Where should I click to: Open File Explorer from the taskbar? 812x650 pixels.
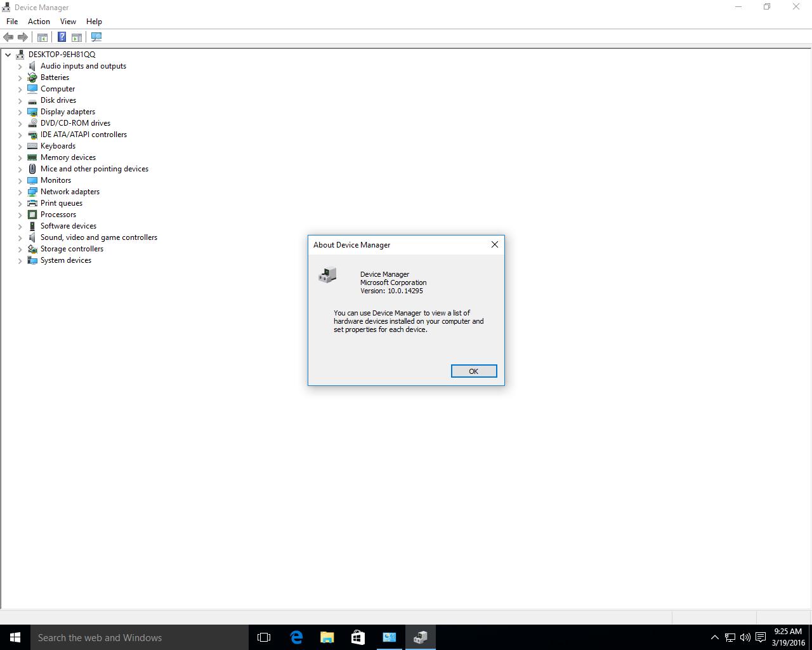(327, 637)
